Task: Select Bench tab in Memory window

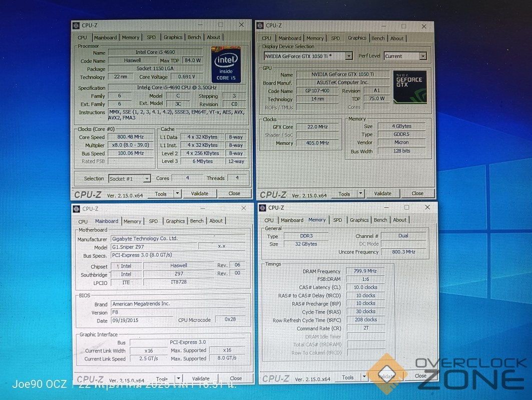Action: click(x=380, y=220)
